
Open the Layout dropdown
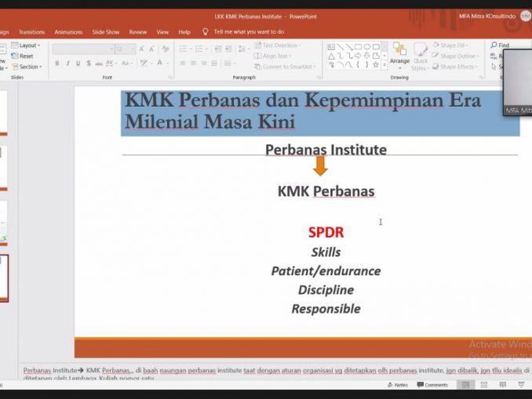coord(25,45)
